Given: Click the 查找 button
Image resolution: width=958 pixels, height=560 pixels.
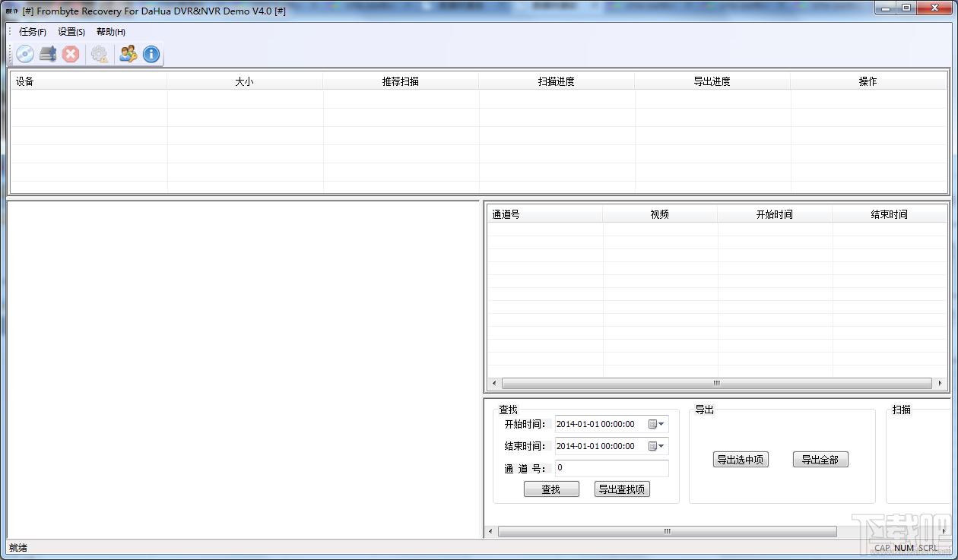Looking at the screenshot, I should pyautogui.click(x=551, y=489).
